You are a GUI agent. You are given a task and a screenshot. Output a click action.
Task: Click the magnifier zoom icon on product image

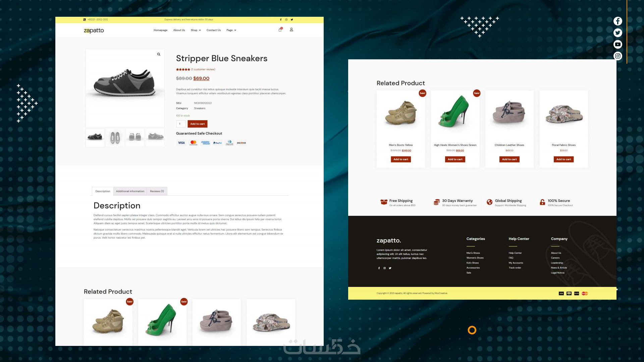[159, 54]
